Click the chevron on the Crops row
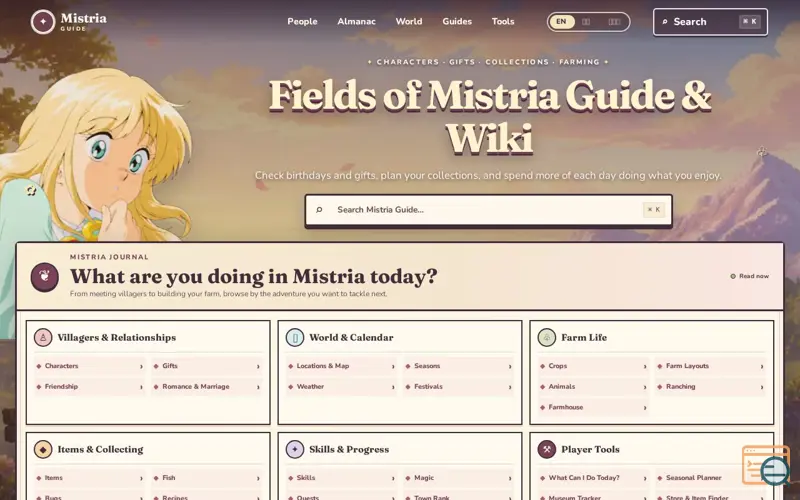The image size is (800, 500). pyautogui.click(x=645, y=366)
